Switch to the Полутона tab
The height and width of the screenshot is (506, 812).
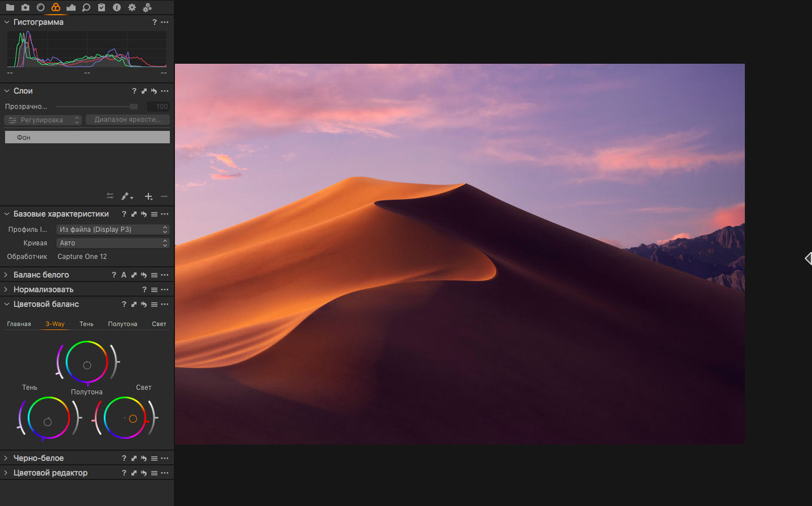click(x=122, y=324)
